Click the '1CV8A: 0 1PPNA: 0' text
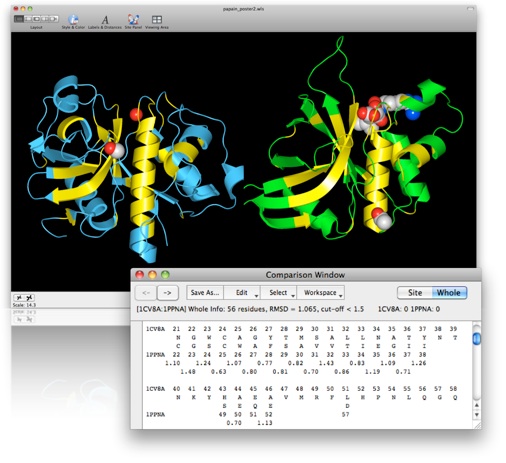This screenshot has width=506, height=463. point(409,309)
